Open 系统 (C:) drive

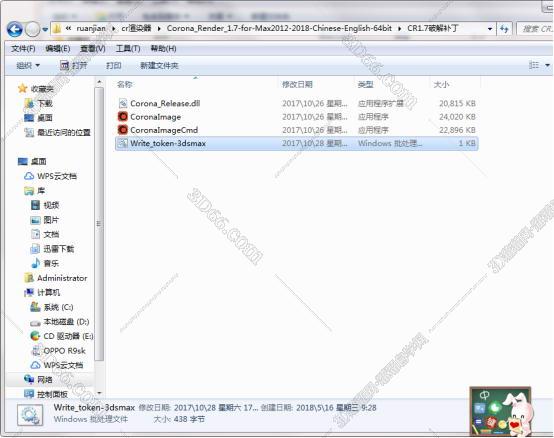click(52, 307)
